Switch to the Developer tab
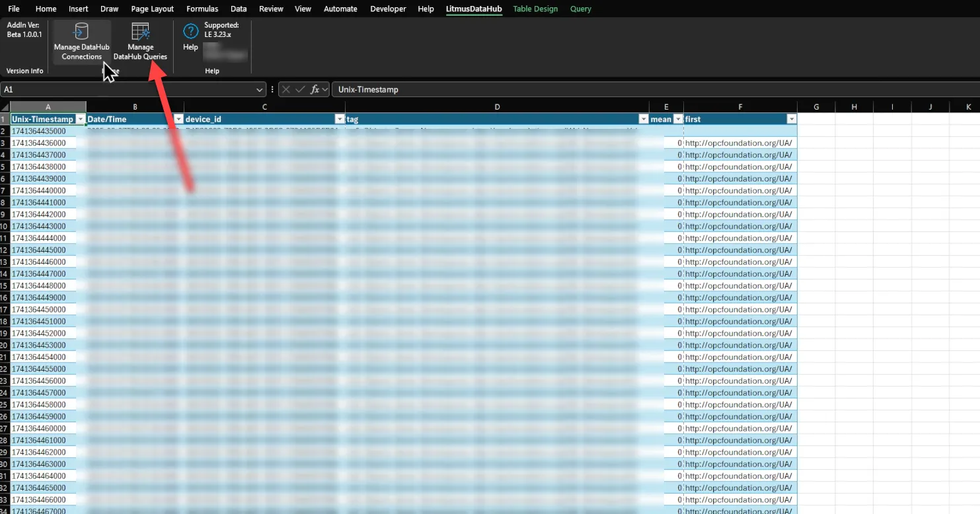 click(389, 9)
